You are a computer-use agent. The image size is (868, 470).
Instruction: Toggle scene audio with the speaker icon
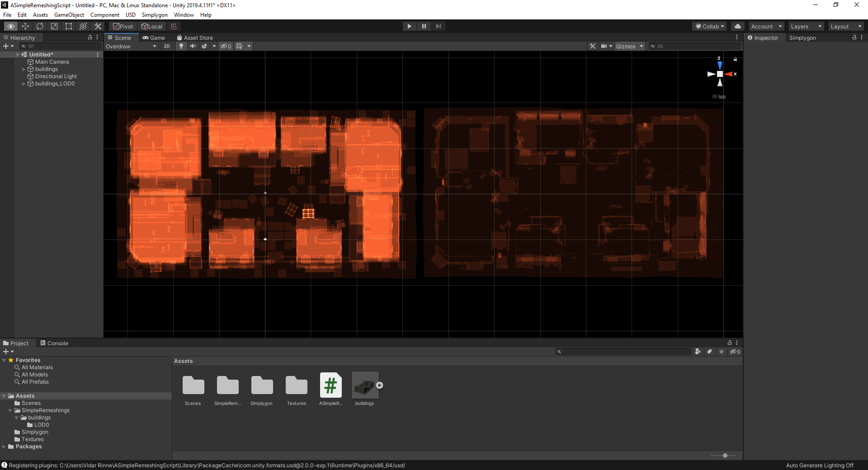[x=193, y=46]
